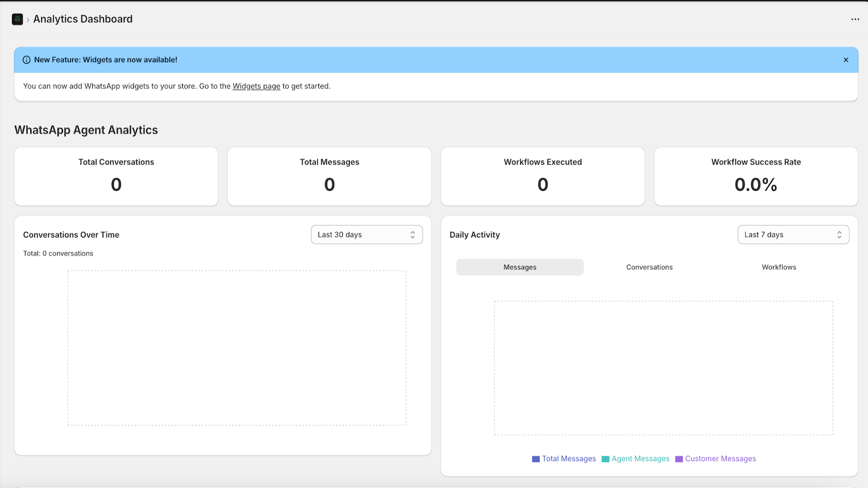Image resolution: width=868 pixels, height=488 pixels.
Task: Click the breadcrumb chevron separator
Action: click(27, 19)
